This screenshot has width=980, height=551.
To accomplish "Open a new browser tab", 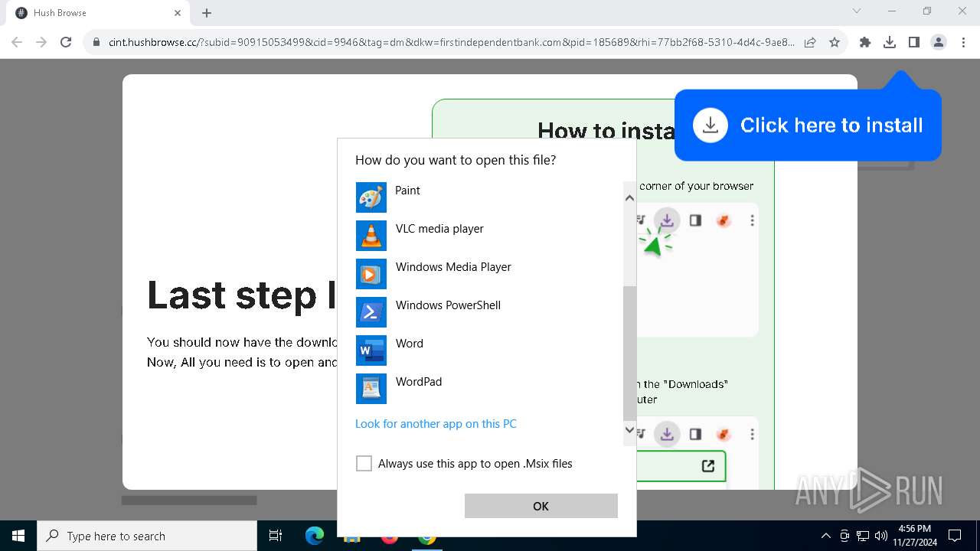I will coord(207,13).
